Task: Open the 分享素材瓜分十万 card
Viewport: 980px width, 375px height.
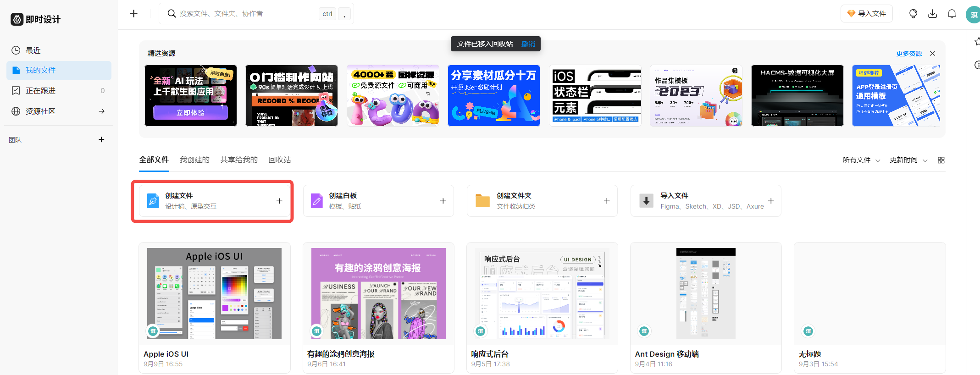Action: (494, 95)
